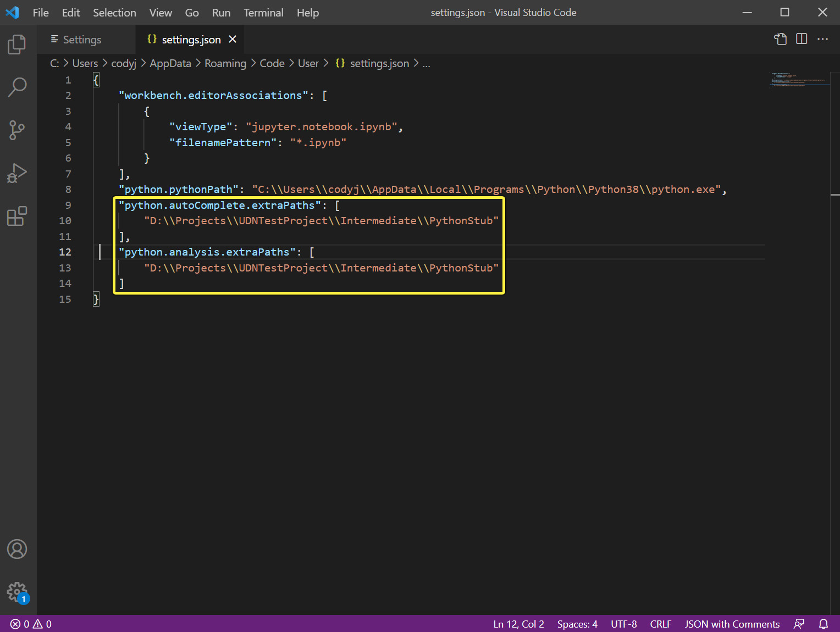
Task: Open the Explorer view in the activity bar
Action: [x=17, y=44]
